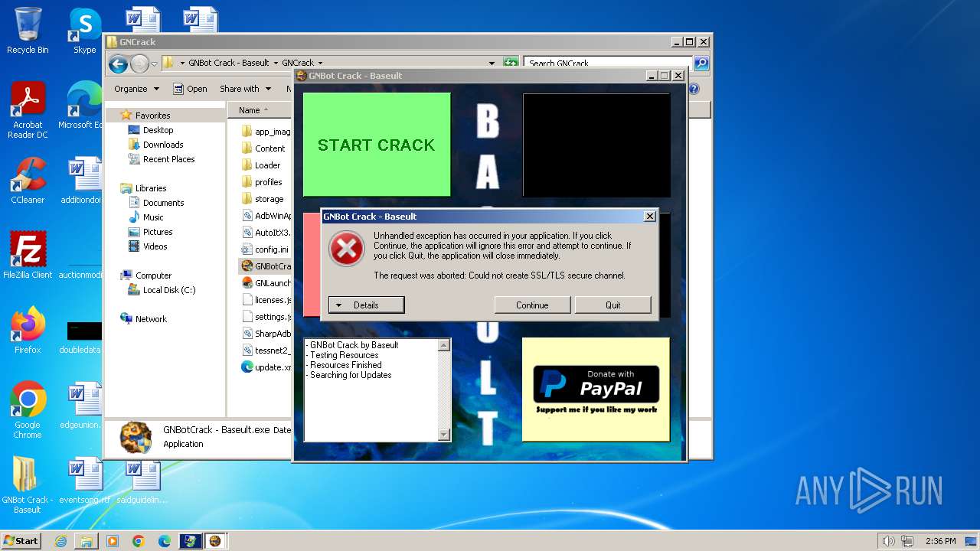The height and width of the screenshot is (551, 980).
Task: Open the Skype desktop shortcut
Action: coord(85,31)
